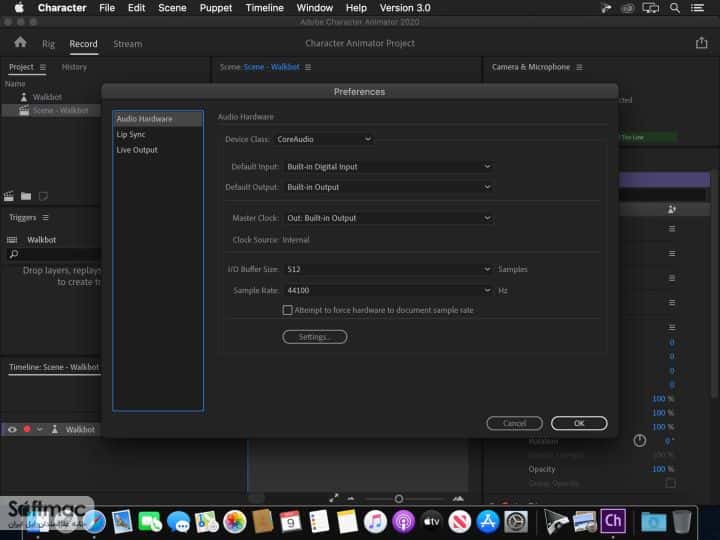
Task: Open System Preferences from the Dock
Action: (x=516, y=522)
